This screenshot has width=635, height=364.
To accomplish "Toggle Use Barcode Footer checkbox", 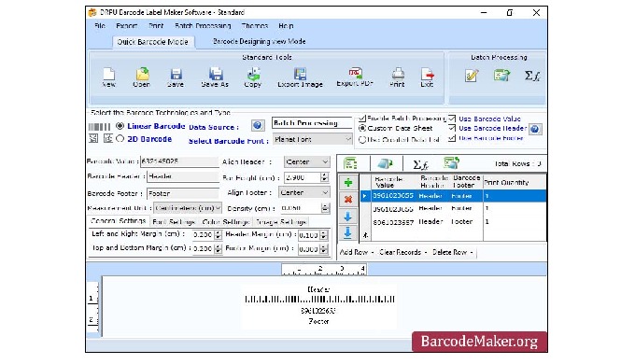I will pos(452,138).
